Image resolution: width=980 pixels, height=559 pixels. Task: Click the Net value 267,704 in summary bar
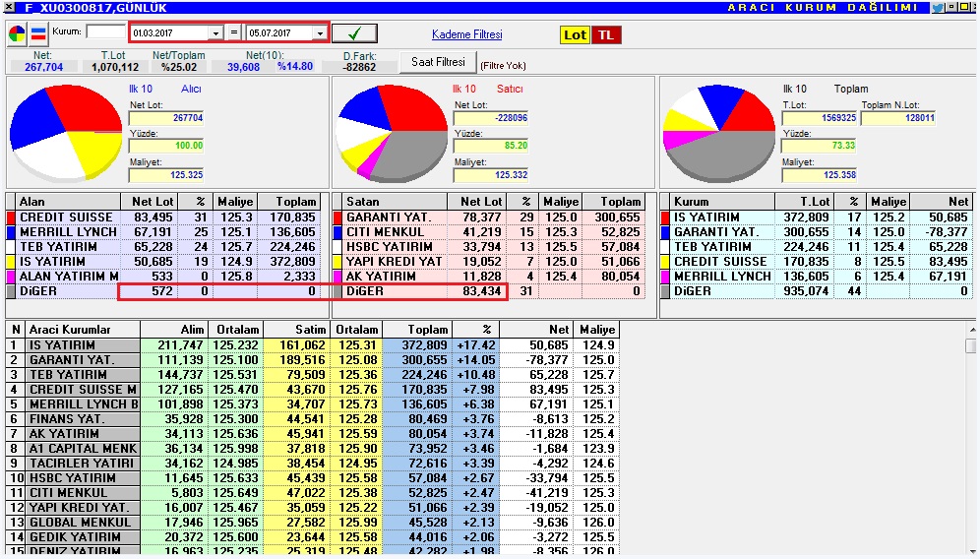pyautogui.click(x=43, y=67)
